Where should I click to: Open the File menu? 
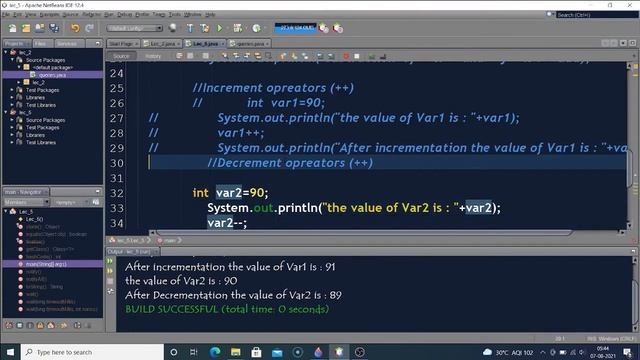(x=5, y=14)
